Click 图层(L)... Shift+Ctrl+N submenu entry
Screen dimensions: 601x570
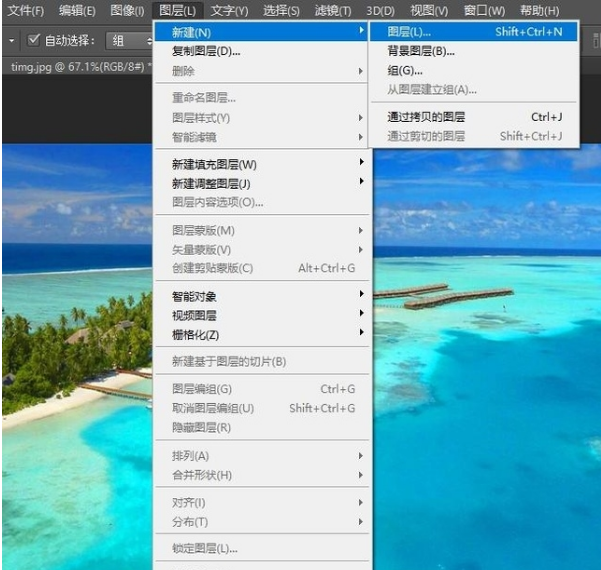pos(473,31)
